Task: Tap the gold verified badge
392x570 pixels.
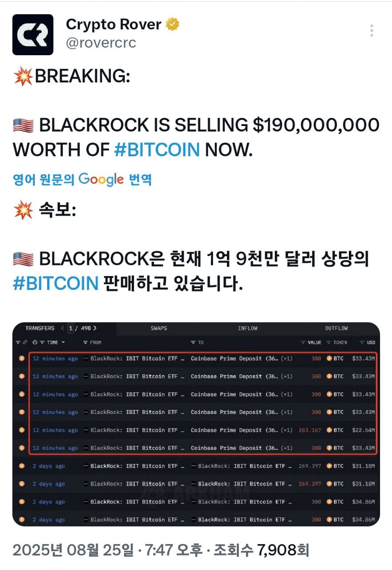Action: (173, 24)
